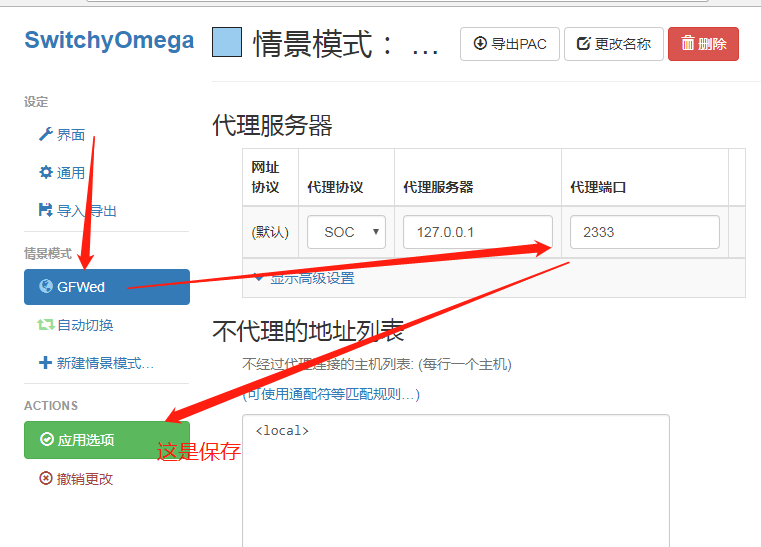This screenshot has width=761, height=547.
Task: Click the (默认) row label
Action: click(270, 232)
